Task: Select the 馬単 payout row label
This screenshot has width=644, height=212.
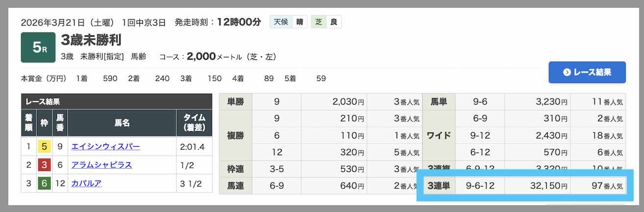Action: pos(439,102)
